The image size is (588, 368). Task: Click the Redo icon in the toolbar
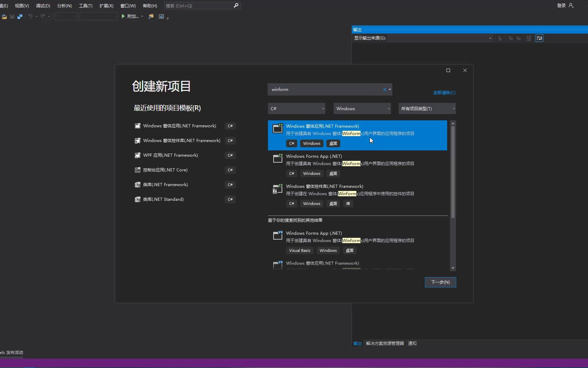43,16
